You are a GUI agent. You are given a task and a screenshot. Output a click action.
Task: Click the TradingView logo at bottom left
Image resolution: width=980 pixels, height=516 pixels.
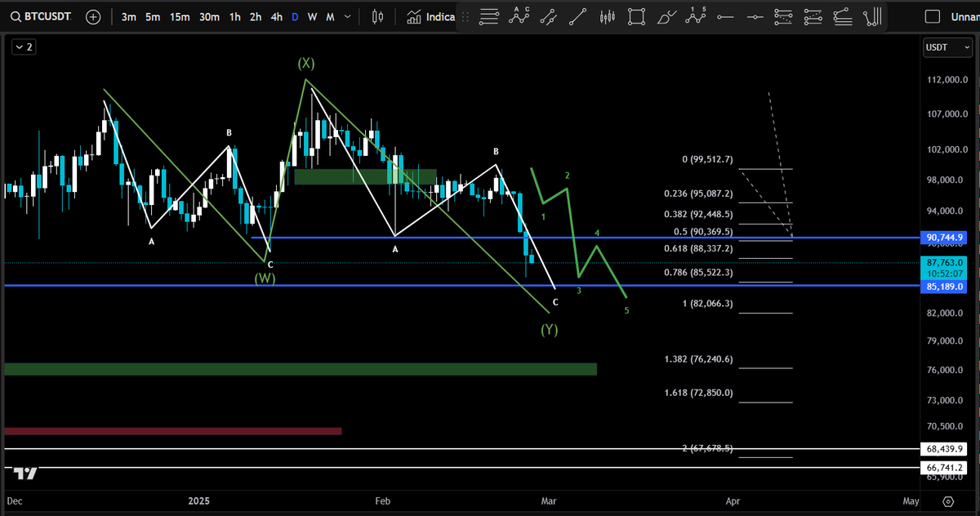(23, 472)
